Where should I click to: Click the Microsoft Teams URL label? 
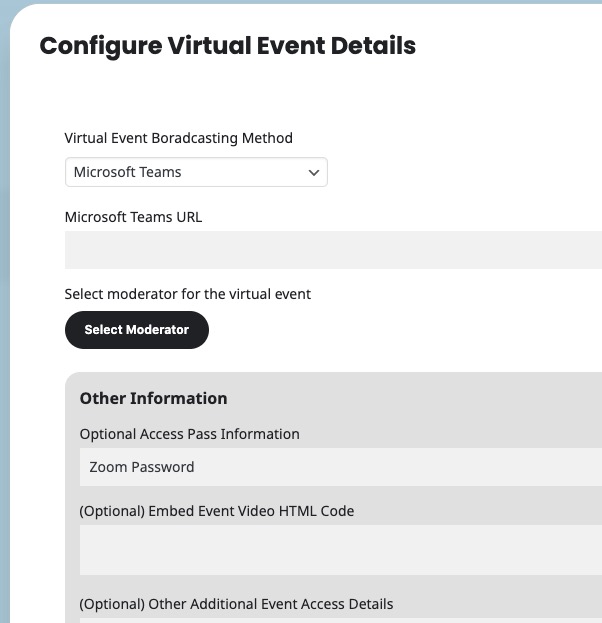coord(133,217)
